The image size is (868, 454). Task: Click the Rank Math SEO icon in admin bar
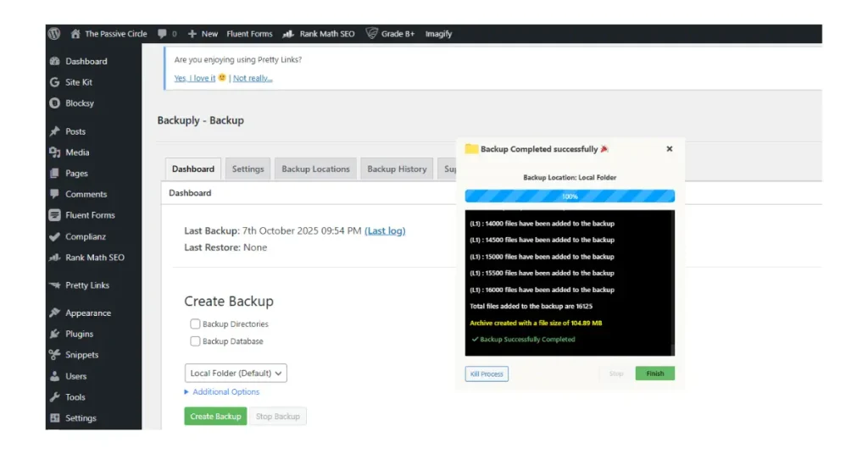289,34
